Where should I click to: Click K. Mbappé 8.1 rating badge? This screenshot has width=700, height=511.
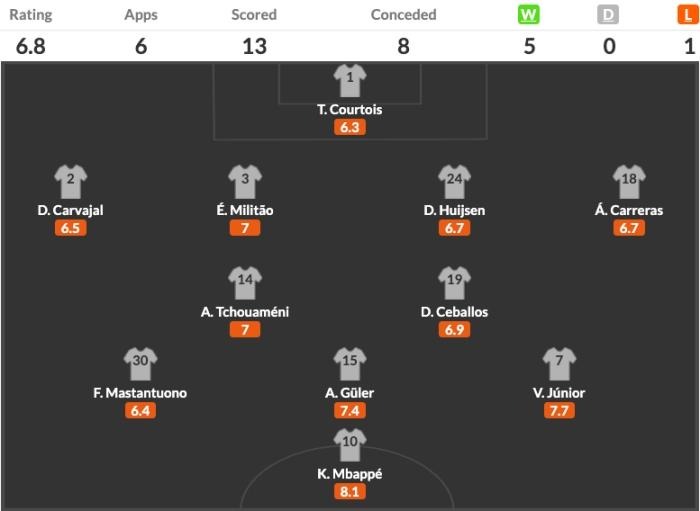point(350,492)
